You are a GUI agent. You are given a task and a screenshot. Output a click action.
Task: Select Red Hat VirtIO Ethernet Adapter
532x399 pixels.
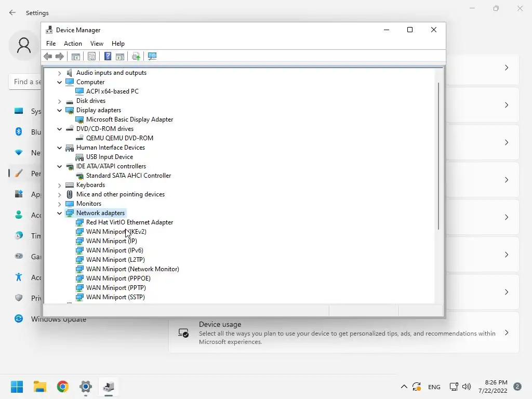click(x=129, y=222)
